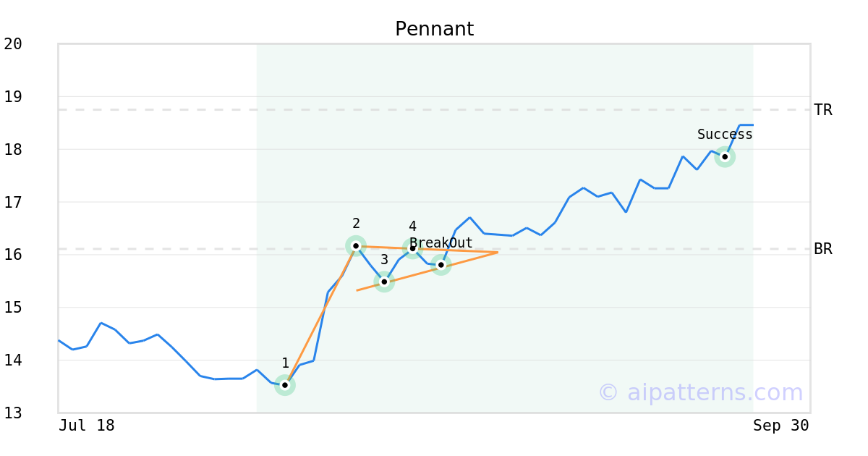Select the point 3 marker circle
The width and height of the screenshot is (868, 456).
(384, 282)
